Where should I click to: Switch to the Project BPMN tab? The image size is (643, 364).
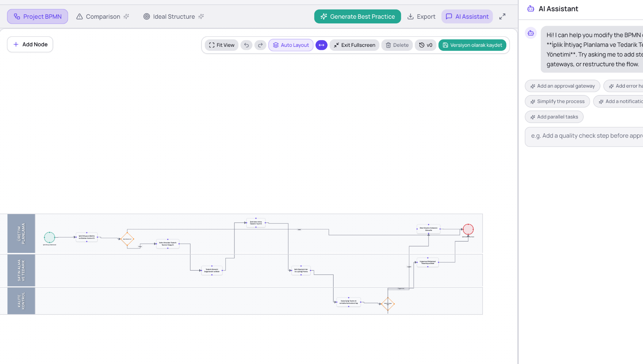(x=38, y=16)
